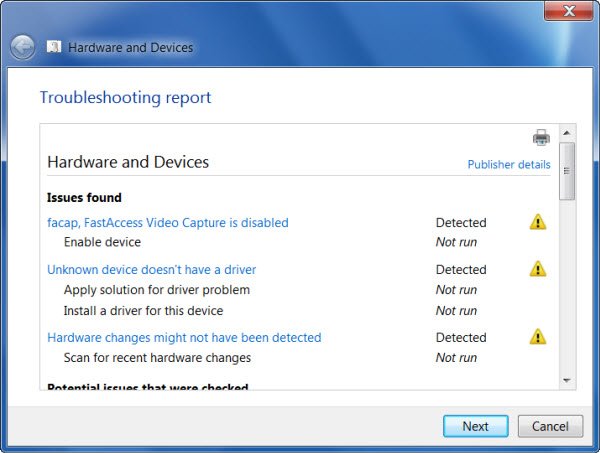This screenshot has width=600, height=453.
Task: Open the FastAccess Video Capture disabled issue link
Action: [x=168, y=223]
